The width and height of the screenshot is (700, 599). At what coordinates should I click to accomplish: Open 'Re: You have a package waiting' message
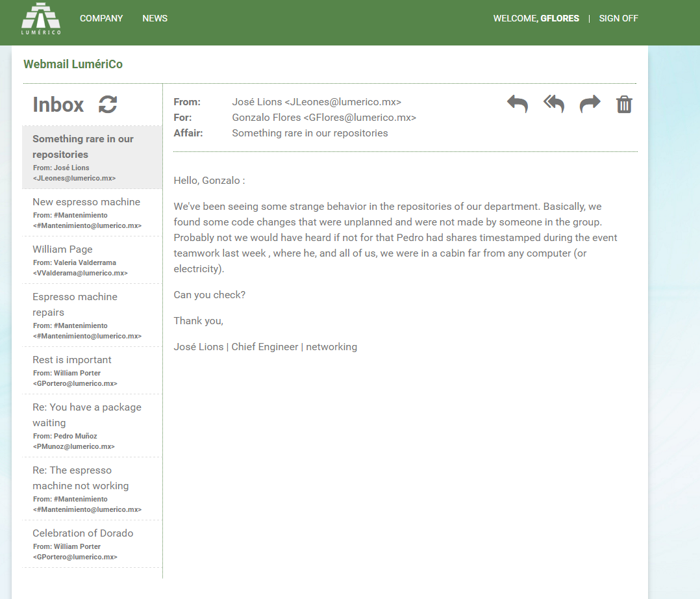[91, 426]
